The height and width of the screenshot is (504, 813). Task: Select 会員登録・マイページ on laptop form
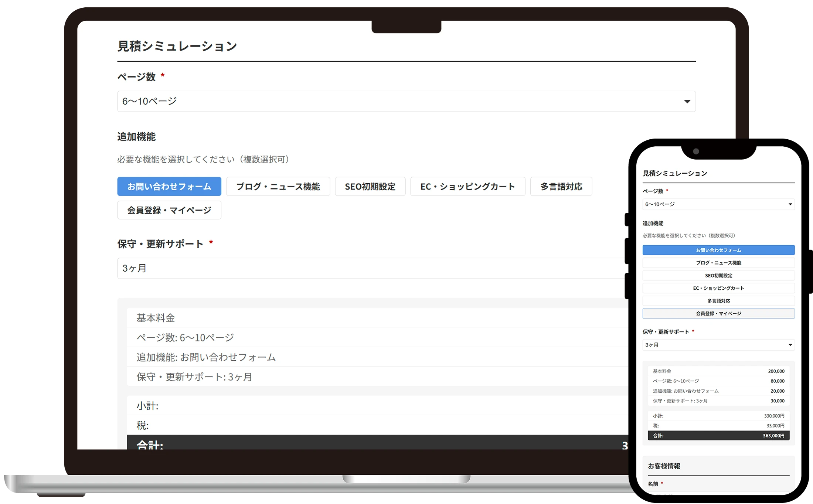click(x=169, y=210)
